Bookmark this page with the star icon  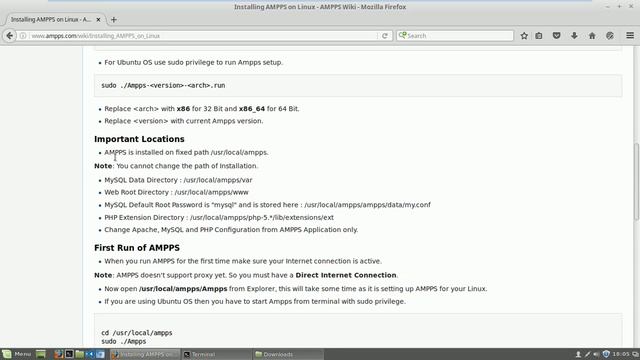(x=524, y=36)
